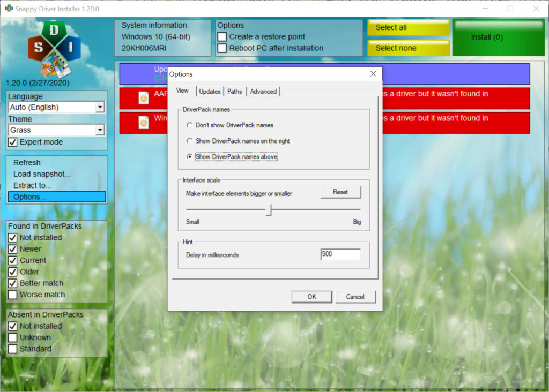This screenshot has width=549, height=392.
Task: Uncheck Not installed under Absent in DriverPacks
Action: point(13,326)
